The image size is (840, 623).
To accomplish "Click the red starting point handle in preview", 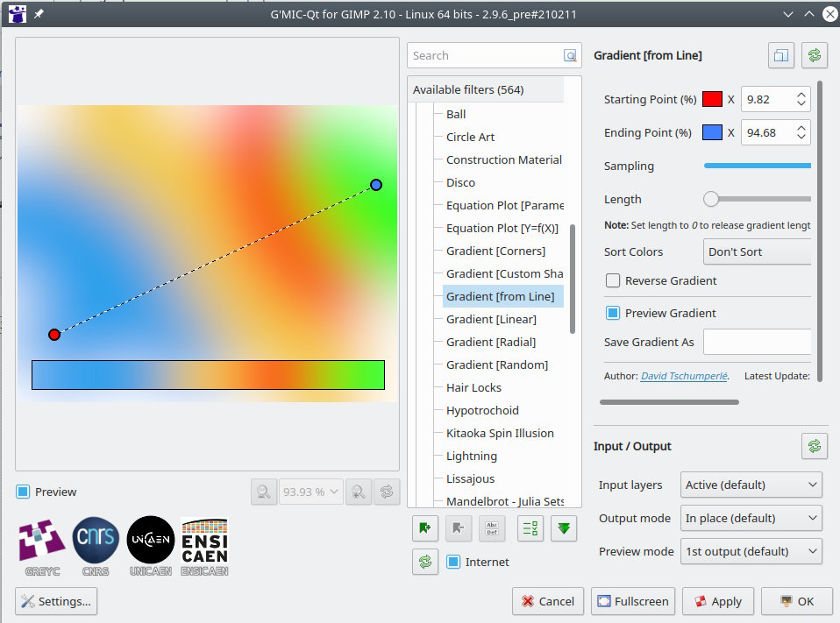I will (x=54, y=335).
